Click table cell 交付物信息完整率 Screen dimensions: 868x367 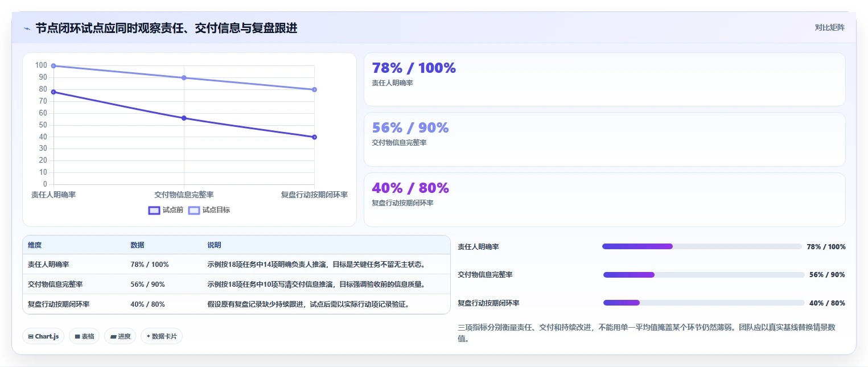[x=55, y=284]
